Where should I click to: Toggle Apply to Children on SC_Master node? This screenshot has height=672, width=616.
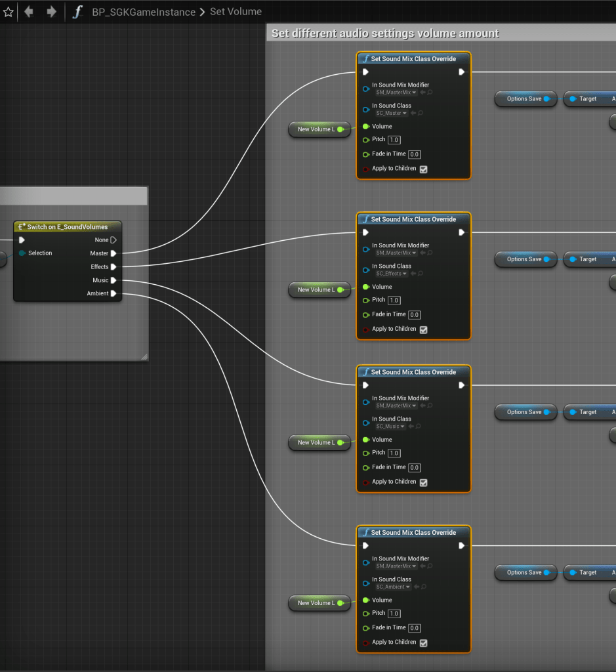pos(423,169)
